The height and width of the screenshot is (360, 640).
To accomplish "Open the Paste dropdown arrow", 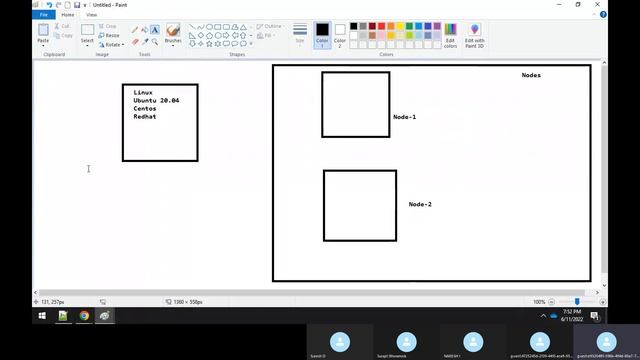I will tap(43, 45).
